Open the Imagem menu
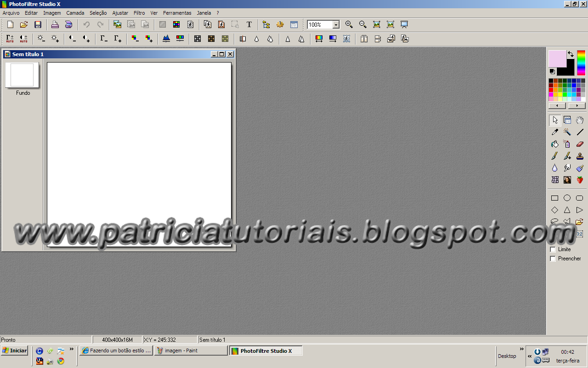This screenshot has width=588, height=368. (52, 12)
